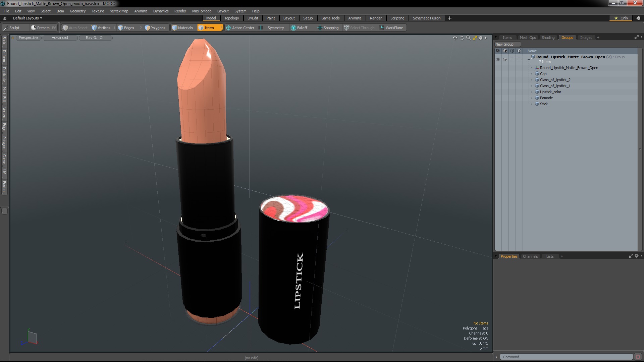Image resolution: width=644 pixels, height=362 pixels.
Task: Click the viewport more-options arrow
Action: tap(486, 38)
